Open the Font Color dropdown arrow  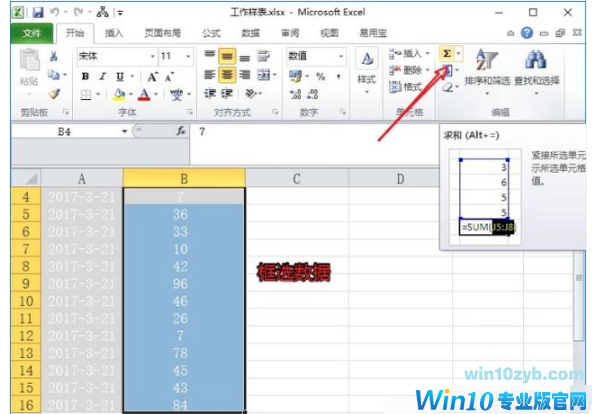click(156, 94)
